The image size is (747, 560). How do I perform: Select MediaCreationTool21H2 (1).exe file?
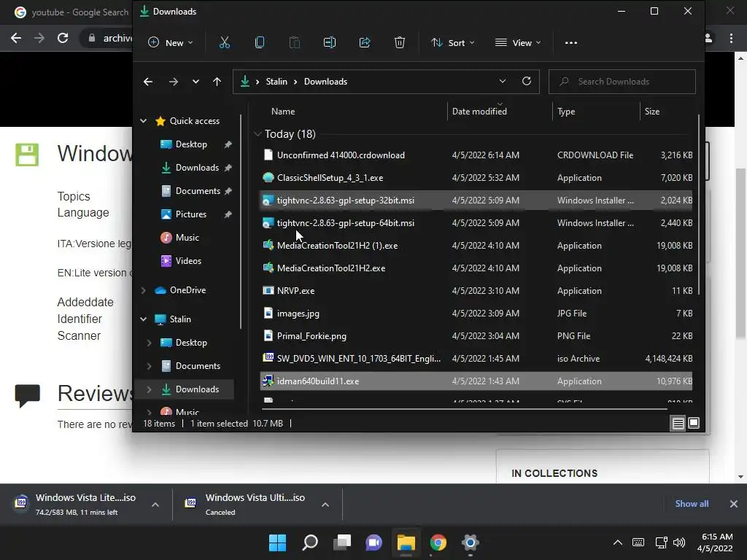[476, 246]
